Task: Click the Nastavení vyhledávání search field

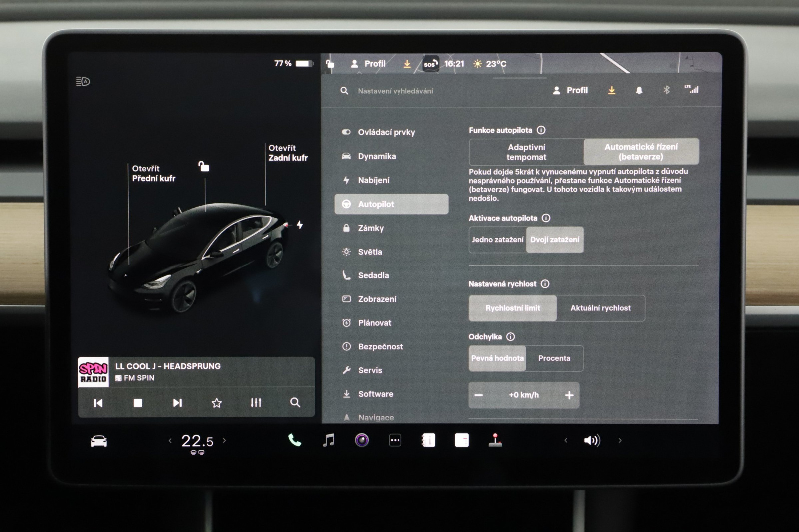Action: point(395,91)
